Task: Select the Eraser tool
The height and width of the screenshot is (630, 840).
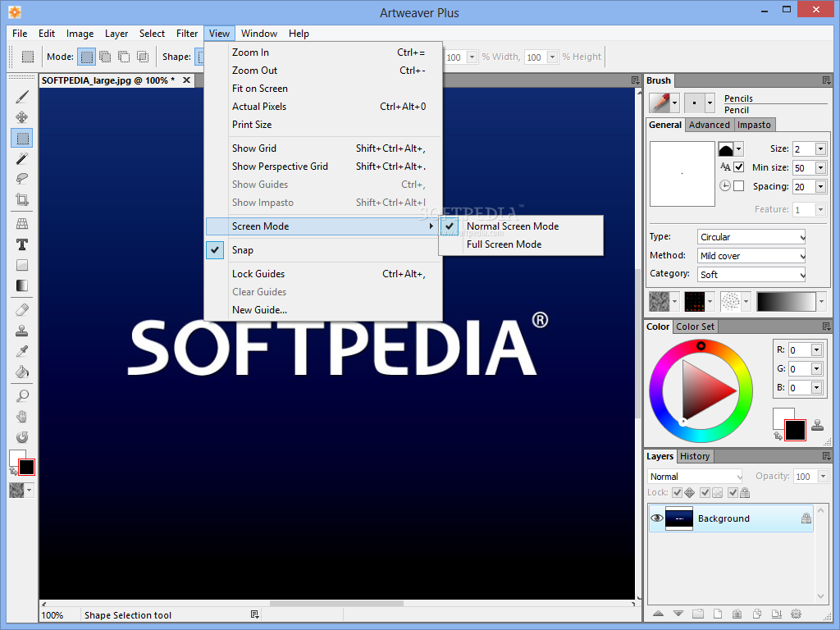Action: click(22, 310)
